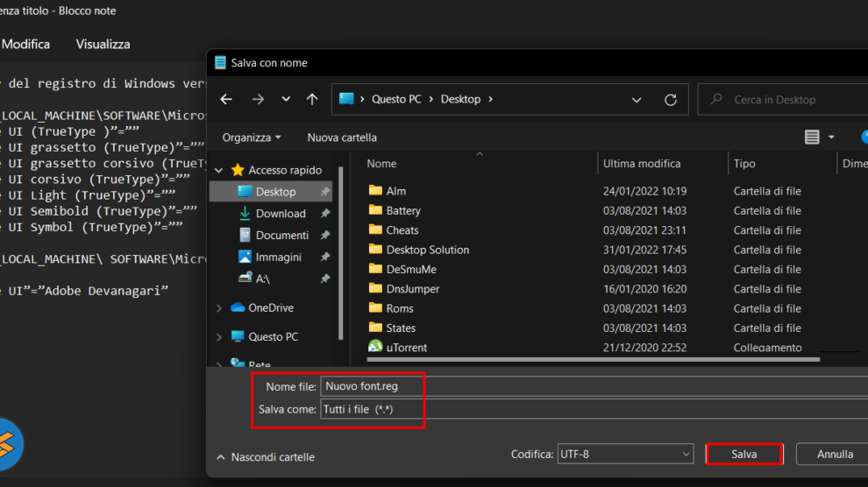The image size is (868, 487).
Task: Expand the OneDrive tree node
Action: (x=219, y=308)
